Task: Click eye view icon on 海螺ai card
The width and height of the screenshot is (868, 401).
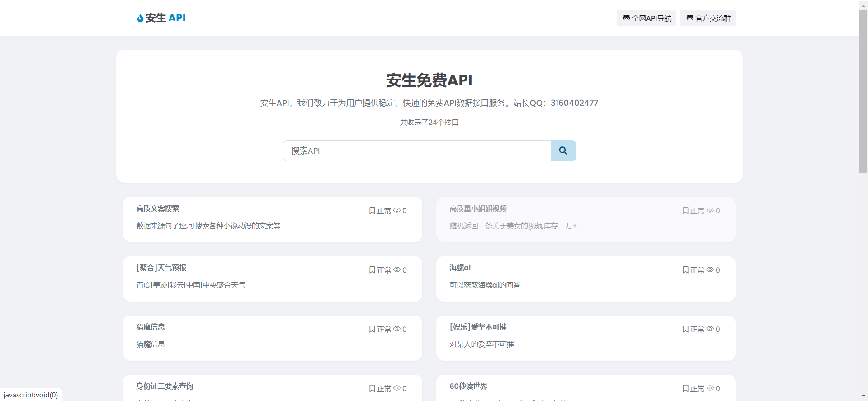Action: pos(710,270)
